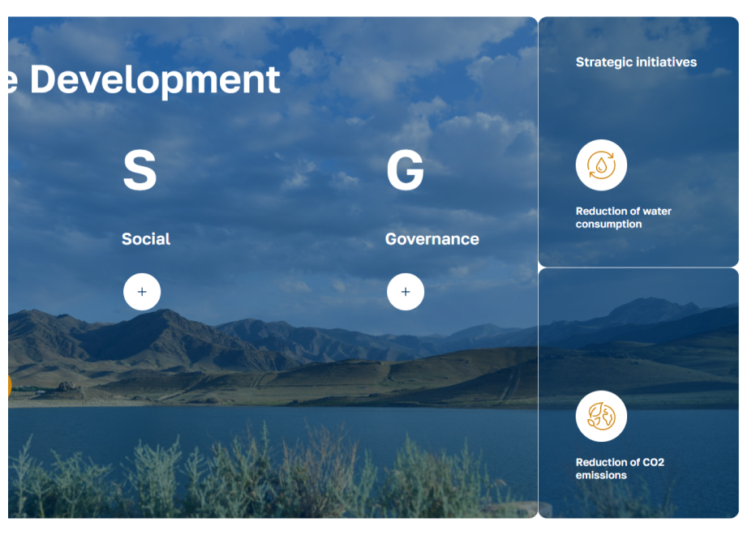Click the water recycling droplet icon
The width and height of the screenshot is (756, 535).
click(x=601, y=165)
